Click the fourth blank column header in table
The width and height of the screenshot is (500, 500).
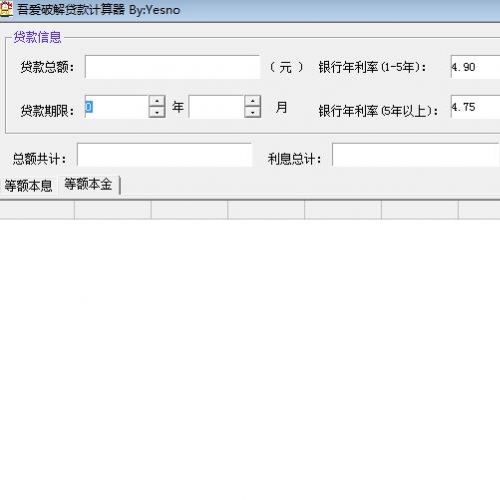(x=266, y=210)
